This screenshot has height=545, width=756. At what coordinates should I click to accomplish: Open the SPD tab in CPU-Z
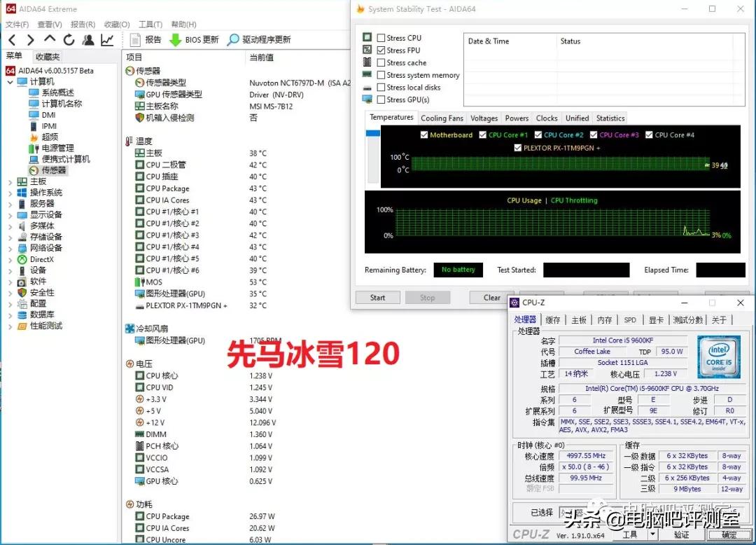point(630,319)
